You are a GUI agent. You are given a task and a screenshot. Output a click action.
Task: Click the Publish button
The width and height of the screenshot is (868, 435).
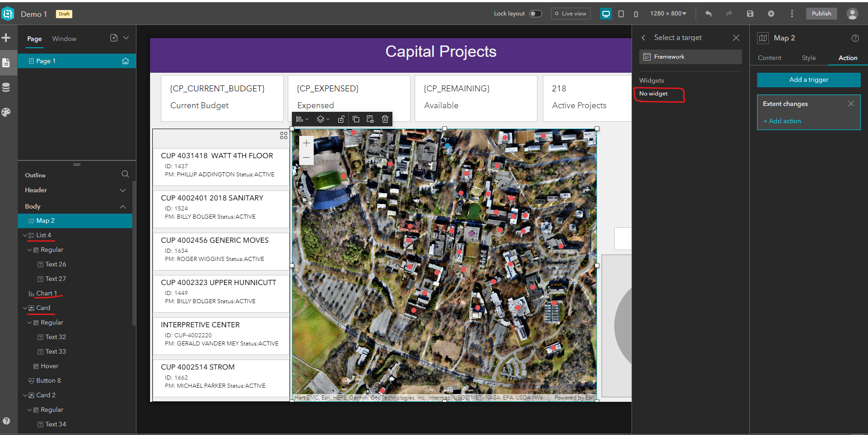822,14
